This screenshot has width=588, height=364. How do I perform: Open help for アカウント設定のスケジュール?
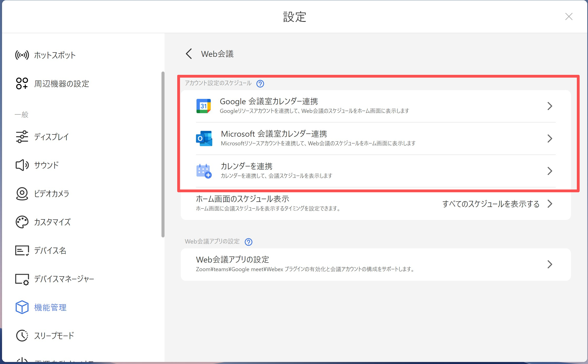pyautogui.click(x=260, y=83)
